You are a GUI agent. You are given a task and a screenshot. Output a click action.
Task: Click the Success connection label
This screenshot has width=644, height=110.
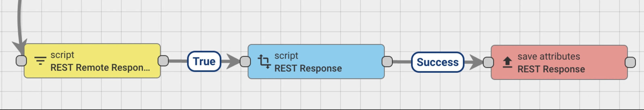click(437, 62)
